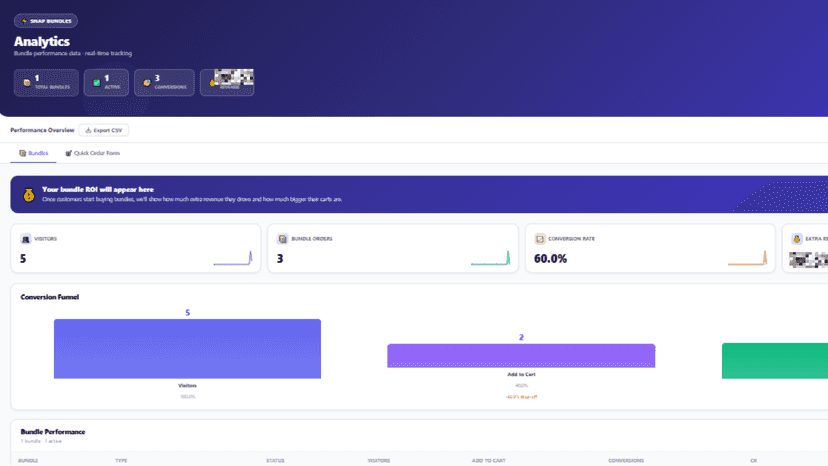Click the ADD TO CART column header

(488, 461)
